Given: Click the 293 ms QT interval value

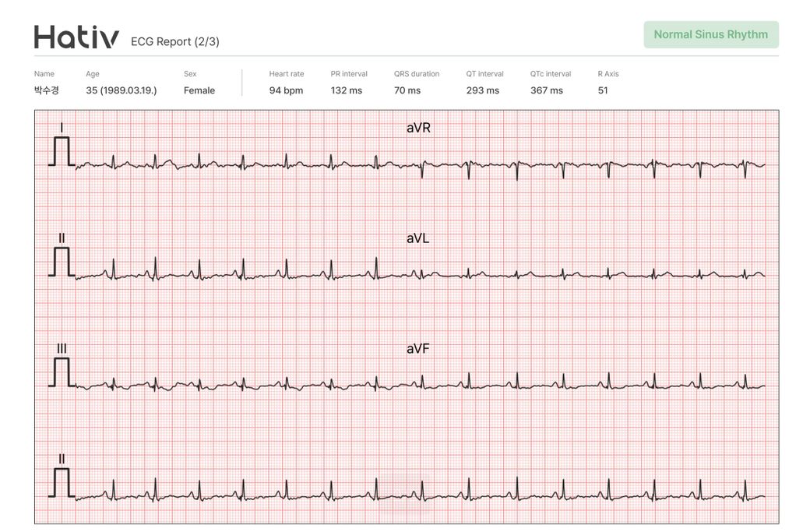Looking at the screenshot, I should pyautogui.click(x=483, y=90).
